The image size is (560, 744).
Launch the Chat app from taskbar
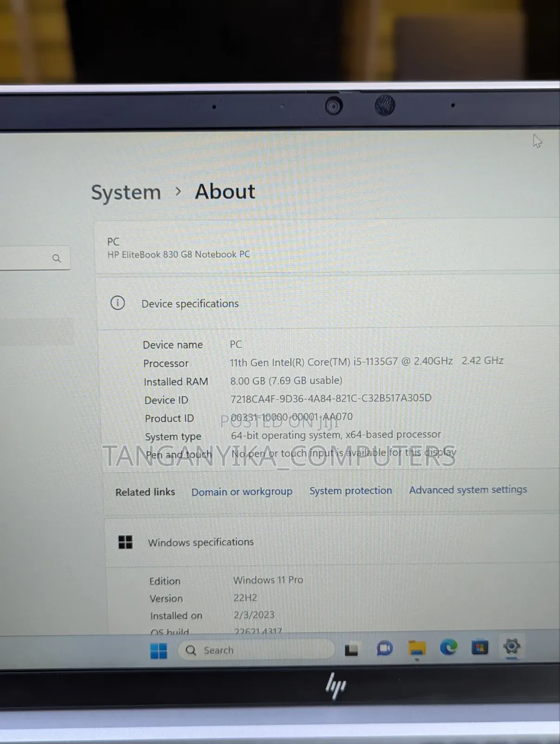click(x=384, y=648)
